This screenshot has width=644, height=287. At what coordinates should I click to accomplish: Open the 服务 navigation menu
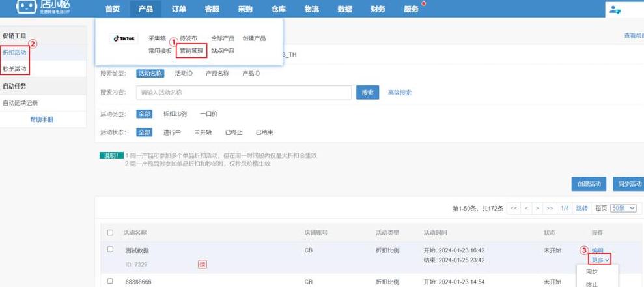tap(411, 9)
